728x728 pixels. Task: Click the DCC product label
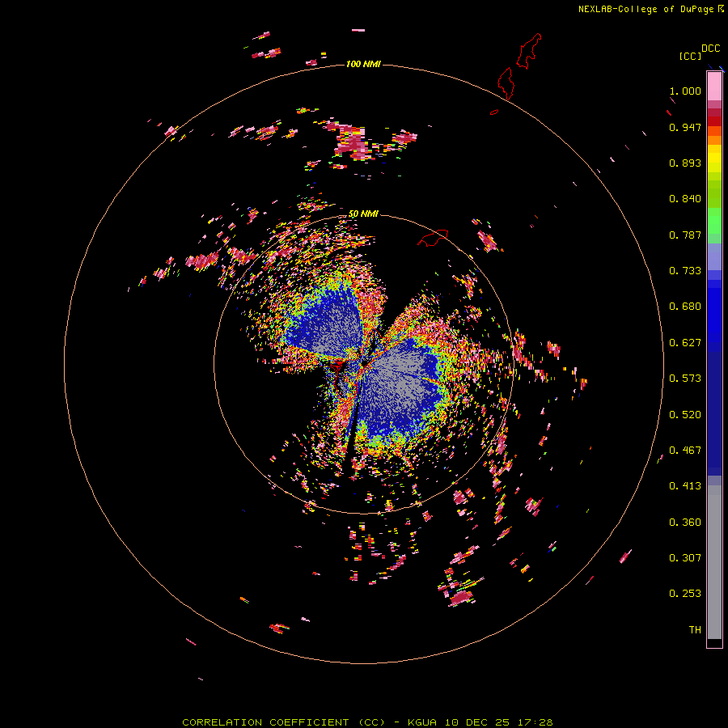[711, 49]
